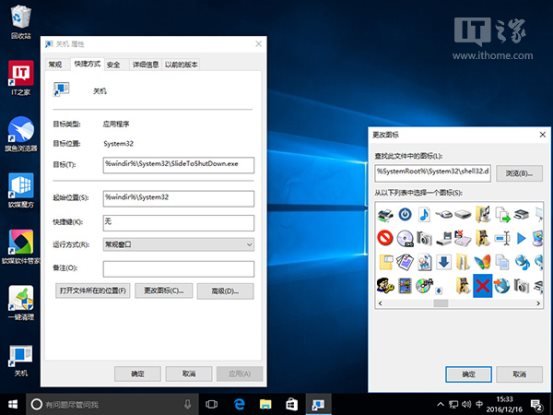This screenshot has width=553, height=415.
Task: Choose the blue play triangle icon
Action: pos(521,238)
